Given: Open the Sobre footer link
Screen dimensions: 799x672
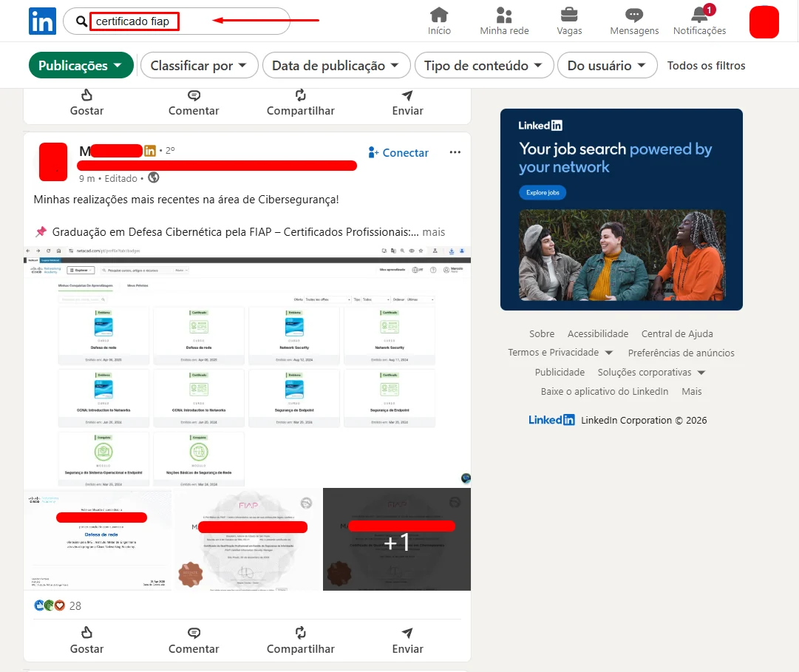Looking at the screenshot, I should [x=542, y=333].
